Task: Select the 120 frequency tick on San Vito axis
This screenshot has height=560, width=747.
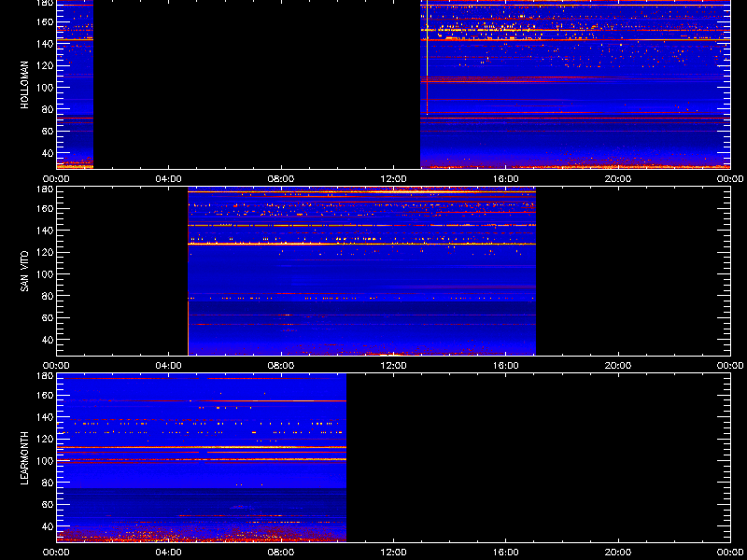Action: point(46,252)
